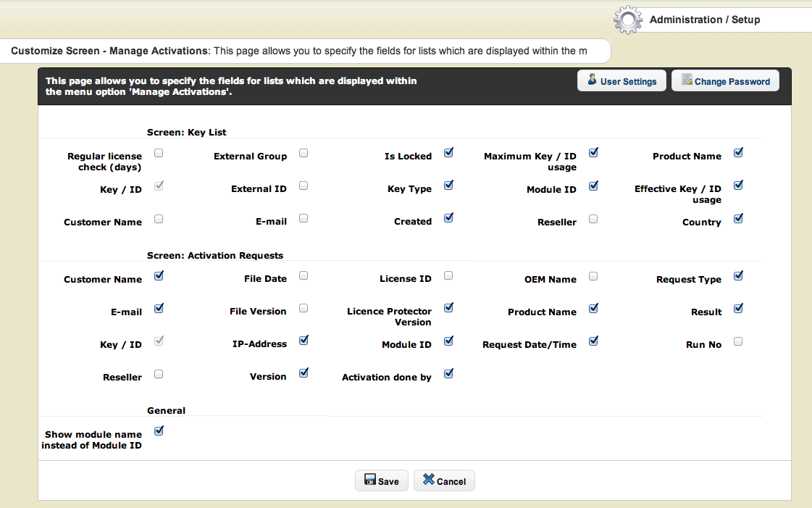The height and width of the screenshot is (508, 812).
Task: Enable the Run No checkbox
Action: [x=738, y=341]
